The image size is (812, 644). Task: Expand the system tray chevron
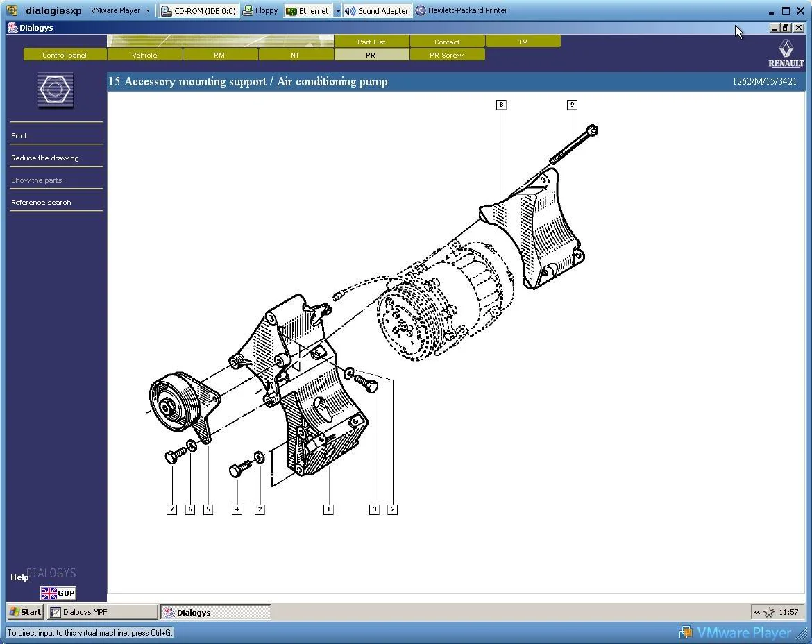tap(757, 612)
